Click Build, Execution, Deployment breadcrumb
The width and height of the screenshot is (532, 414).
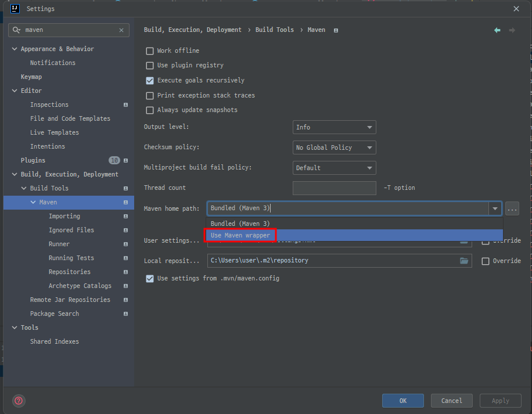point(193,30)
